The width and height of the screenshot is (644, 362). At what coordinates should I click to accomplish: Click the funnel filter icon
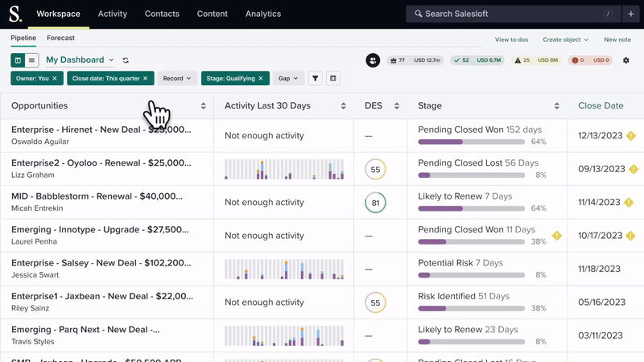click(315, 78)
